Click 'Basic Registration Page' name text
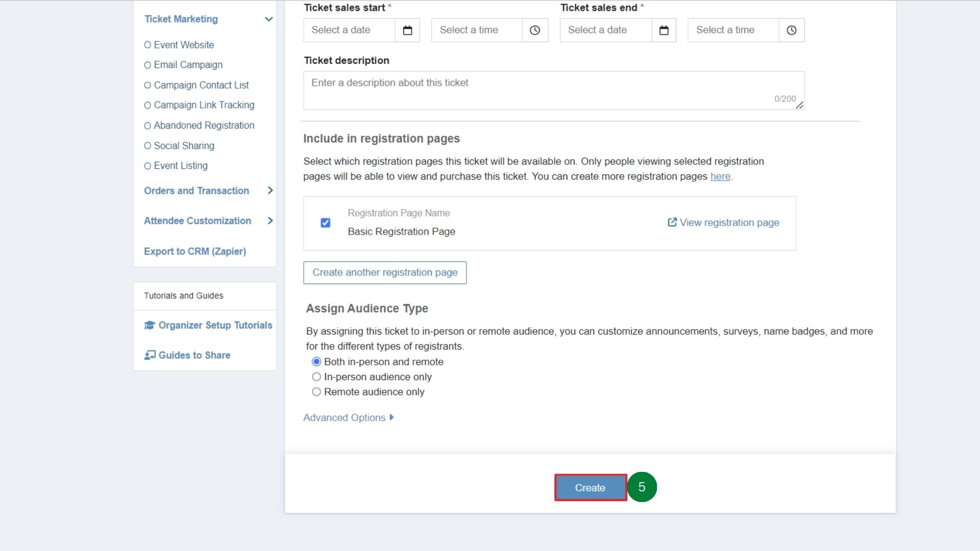The height and width of the screenshot is (551, 980). click(401, 232)
